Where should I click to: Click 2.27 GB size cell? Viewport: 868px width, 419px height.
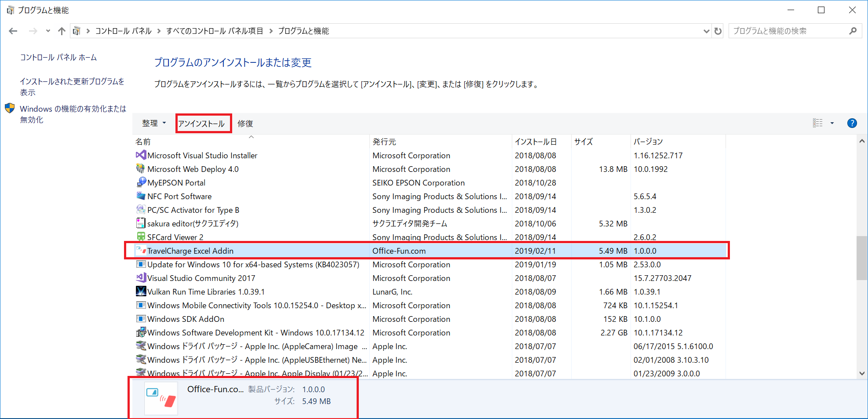[x=614, y=333]
